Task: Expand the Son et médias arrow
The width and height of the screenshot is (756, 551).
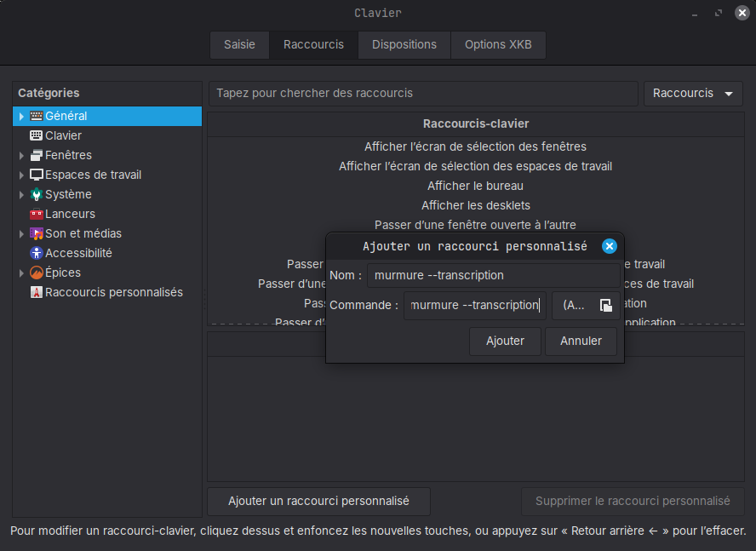Action: [x=21, y=234]
